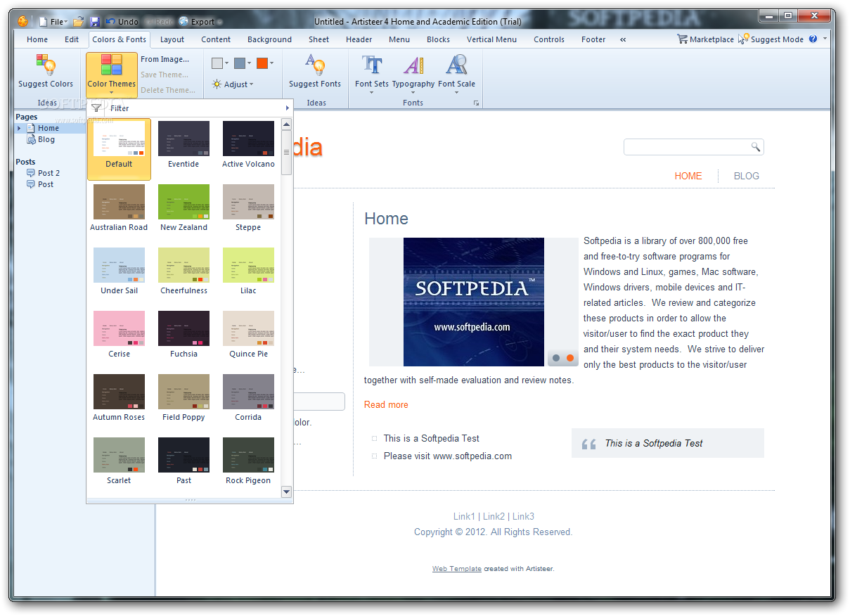
Task: Switch to the Sheet ribbon tab
Action: (319, 39)
